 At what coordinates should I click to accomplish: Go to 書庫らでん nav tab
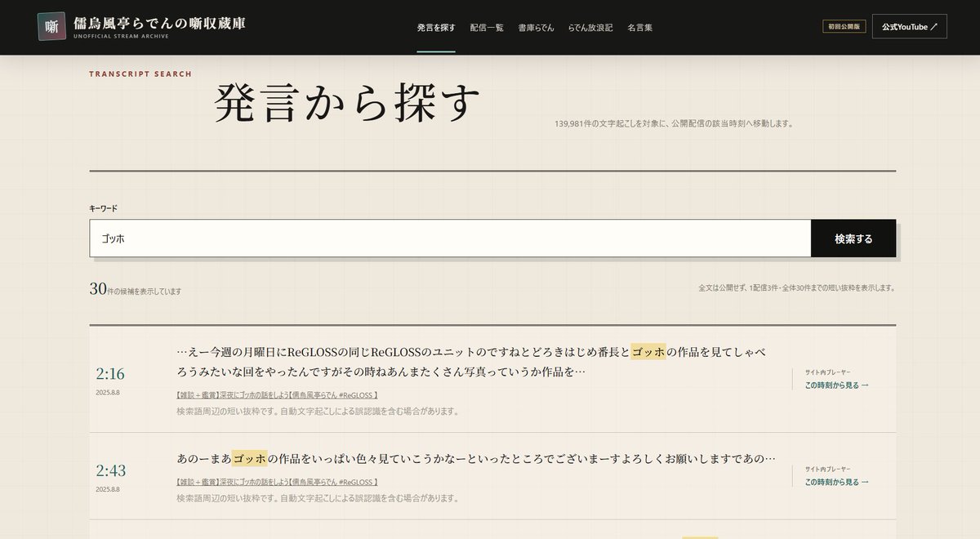click(x=536, y=27)
